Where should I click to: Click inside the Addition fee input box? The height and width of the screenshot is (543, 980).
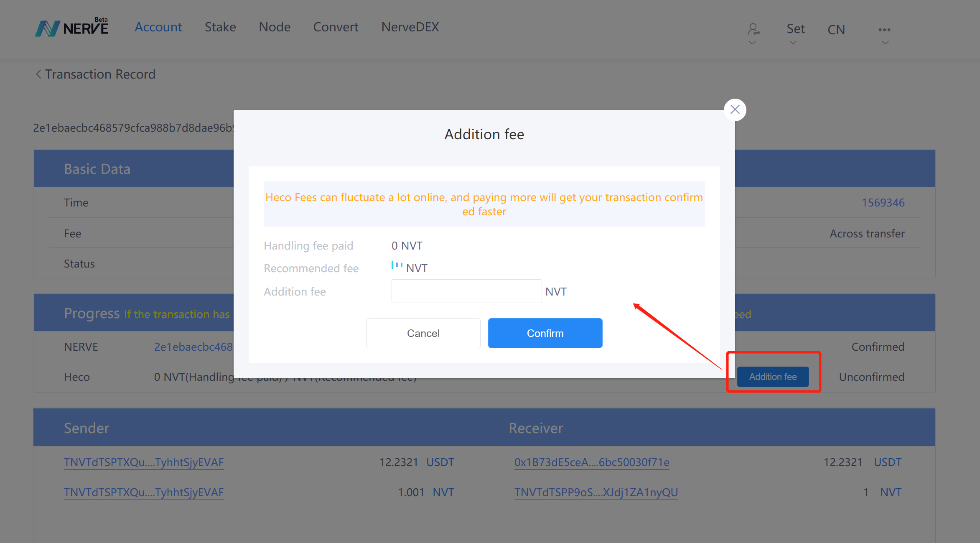coord(466,291)
